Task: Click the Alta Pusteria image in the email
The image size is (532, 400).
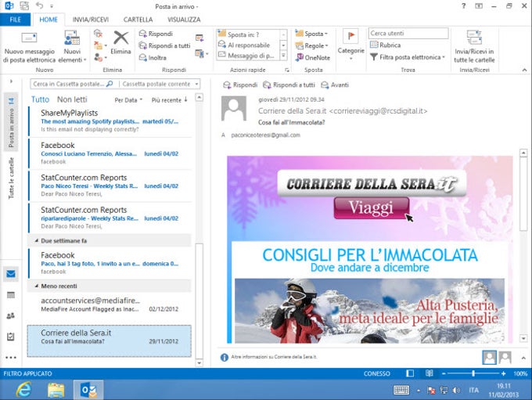Action: tap(369, 310)
